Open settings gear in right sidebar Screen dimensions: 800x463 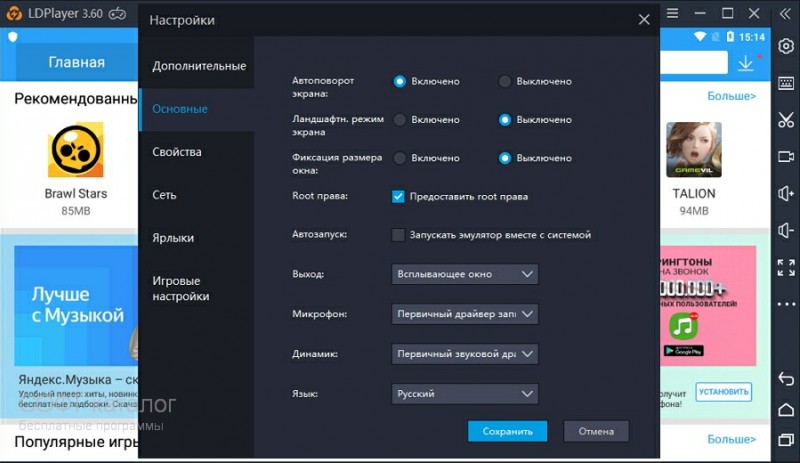coord(786,46)
